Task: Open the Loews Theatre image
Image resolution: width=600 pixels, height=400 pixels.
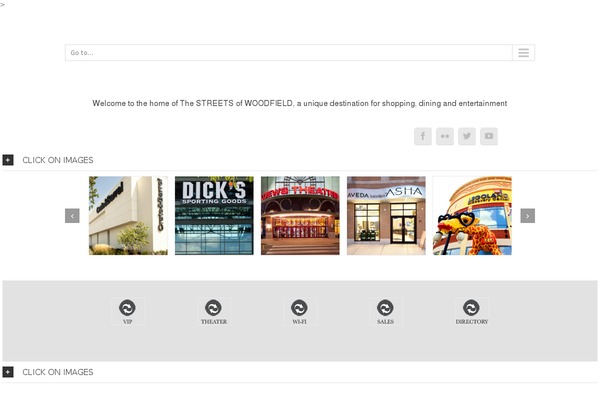Action: click(300, 216)
